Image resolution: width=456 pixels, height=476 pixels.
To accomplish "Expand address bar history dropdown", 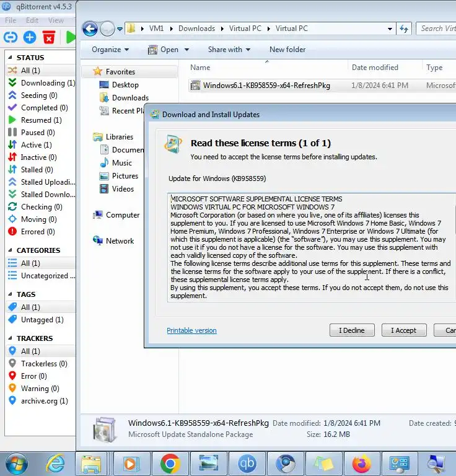I will [390, 29].
